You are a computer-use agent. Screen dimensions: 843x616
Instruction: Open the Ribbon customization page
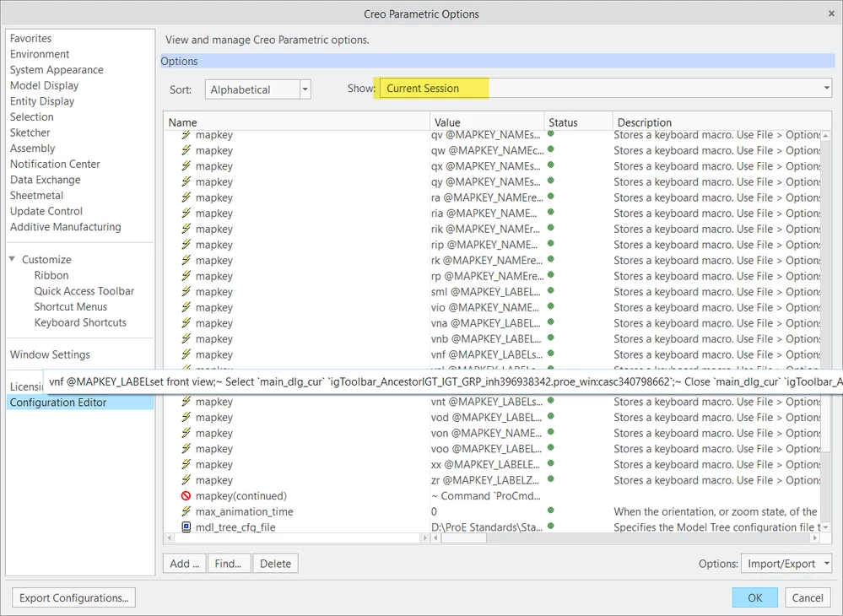click(51, 275)
